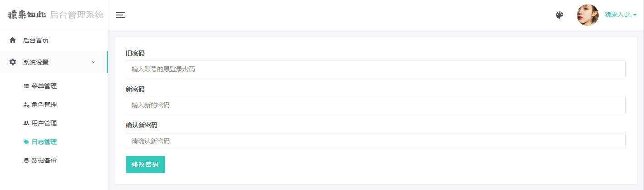Click the hamburger menu toggle icon
The height and width of the screenshot is (190, 644).
click(x=121, y=15)
